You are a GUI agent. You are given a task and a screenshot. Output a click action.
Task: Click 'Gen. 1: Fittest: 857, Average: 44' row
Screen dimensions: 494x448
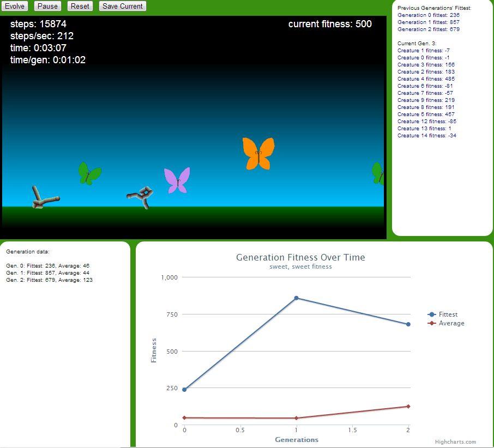(47, 273)
